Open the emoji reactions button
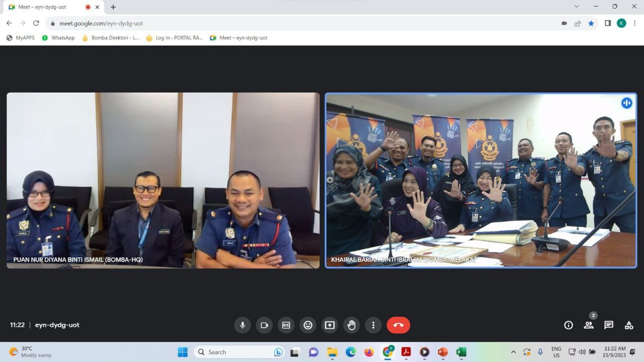Image resolution: width=644 pixels, height=362 pixels. 308,325
